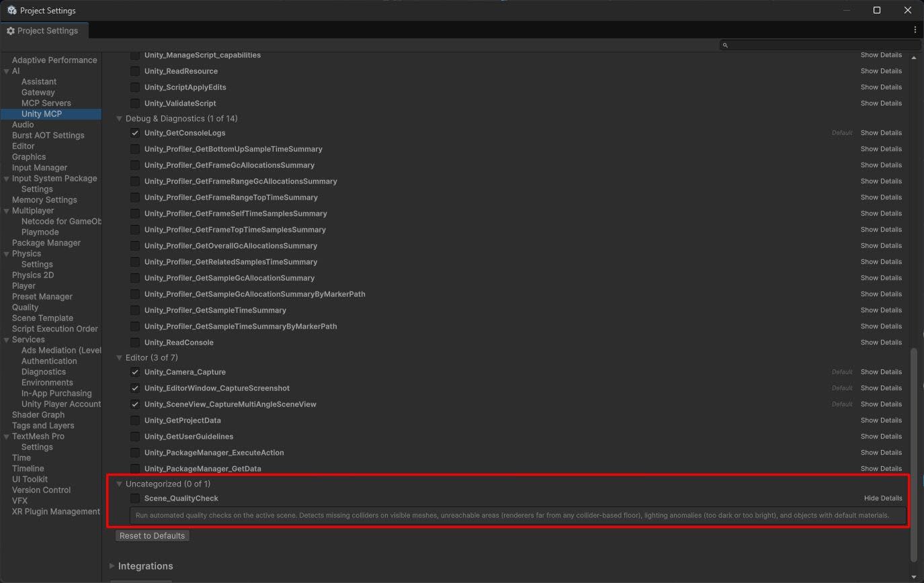Open the Assistant item under AI
This screenshot has height=583, width=924.
coord(39,82)
